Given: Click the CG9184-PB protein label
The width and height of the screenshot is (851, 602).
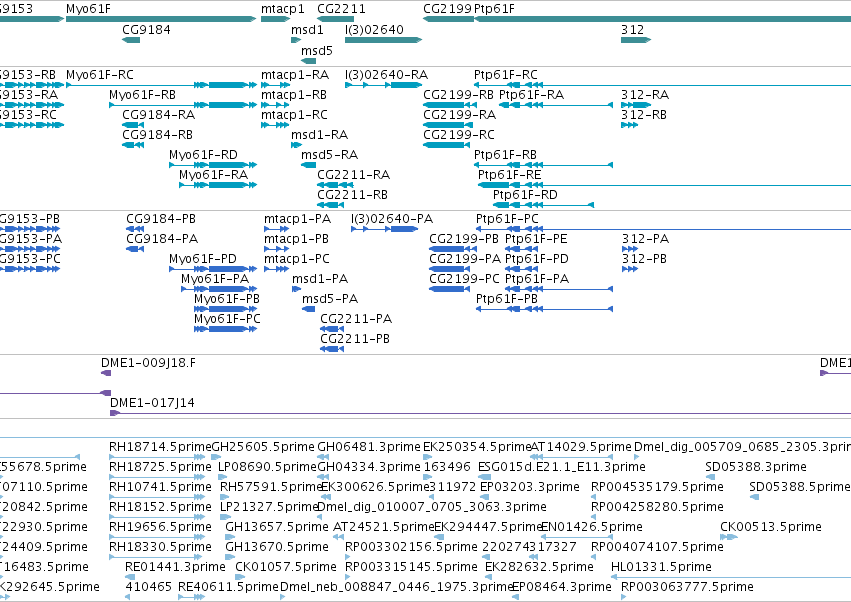Looking at the screenshot, I should 161,219.
